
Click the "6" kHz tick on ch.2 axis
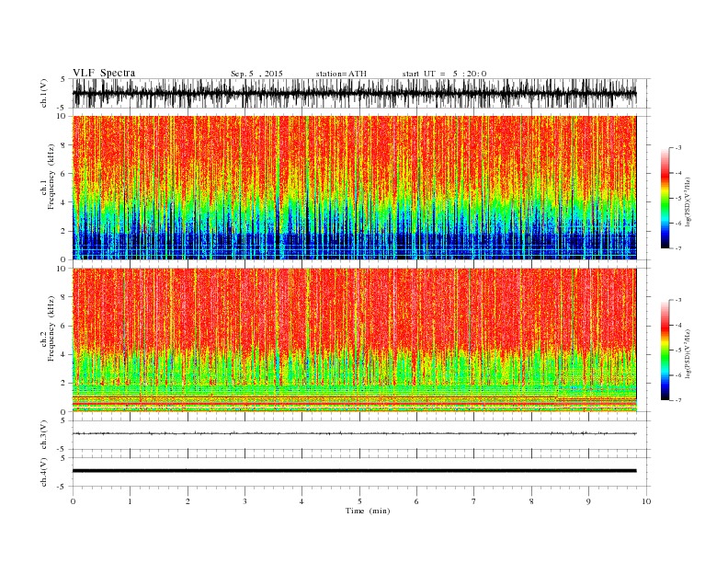tap(64, 326)
